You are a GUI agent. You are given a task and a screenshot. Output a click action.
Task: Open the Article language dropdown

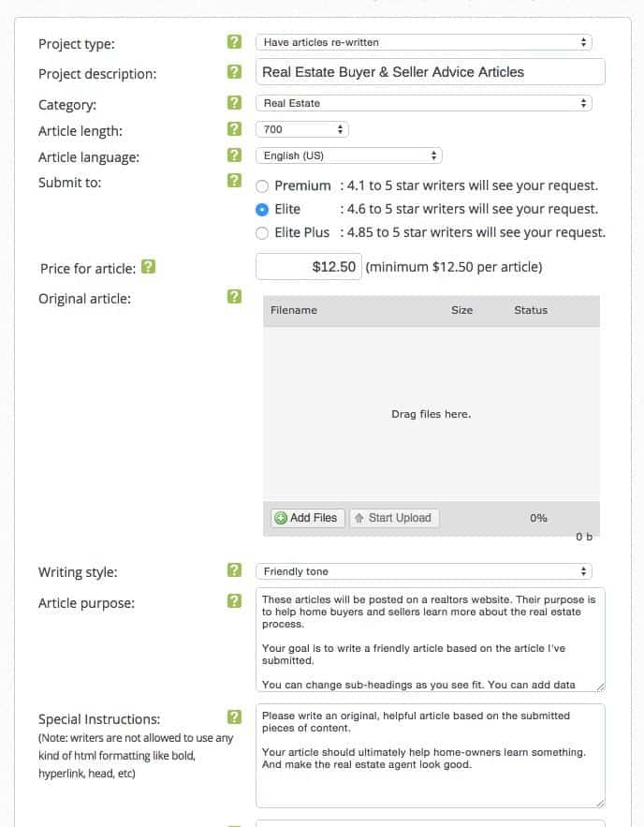tap(348, 155)
